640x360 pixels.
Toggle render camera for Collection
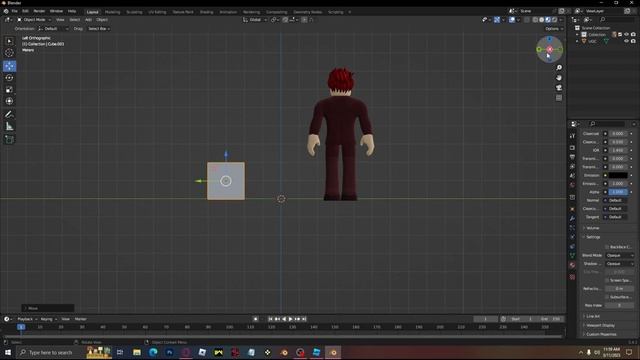tap(633, 35)
